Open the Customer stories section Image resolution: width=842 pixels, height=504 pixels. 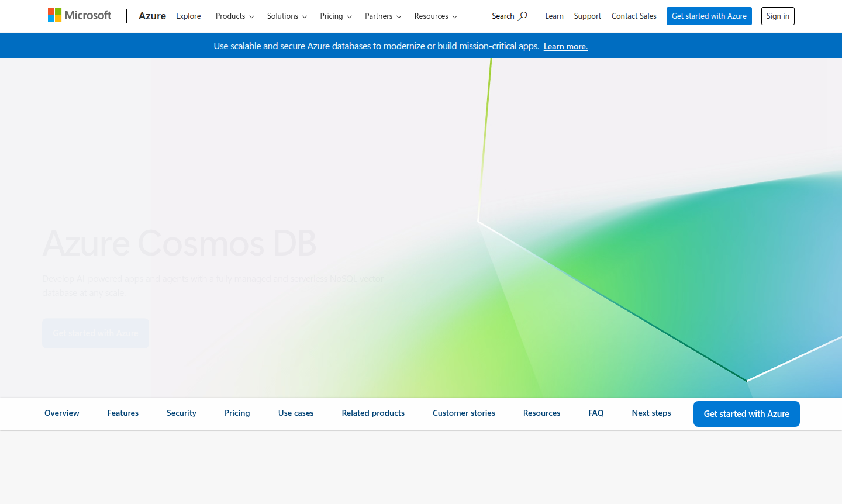click(463, 413)
